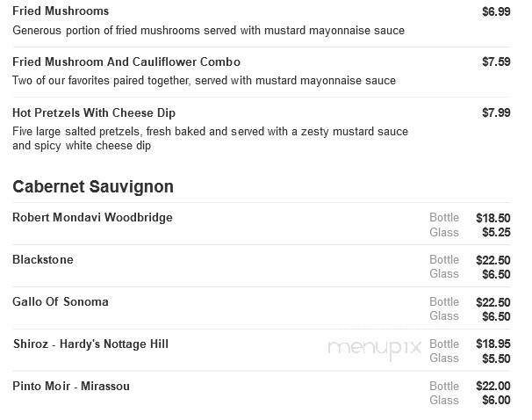Click the $7.59 combo price
The width and height of the screenshot is (532, 420).
496,62
